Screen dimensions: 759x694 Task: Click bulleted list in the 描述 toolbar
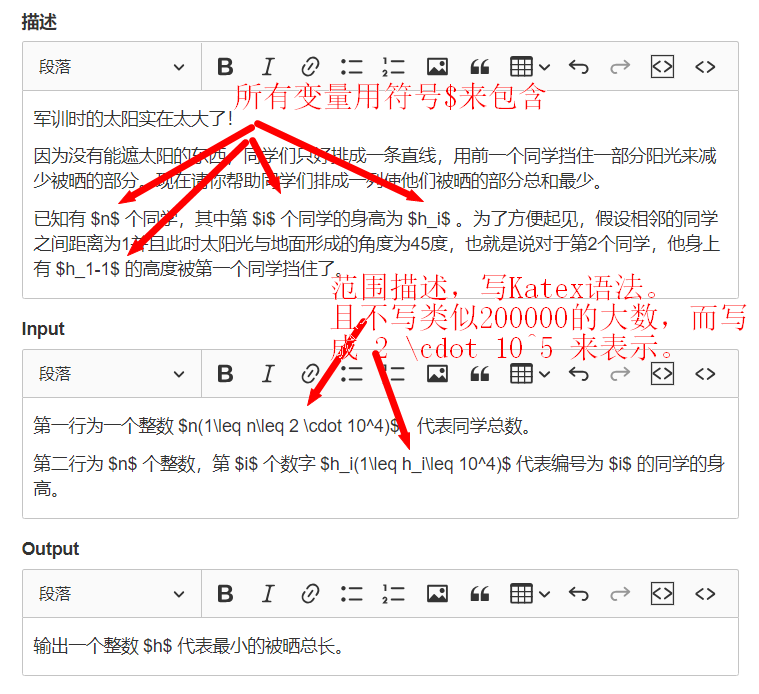click(x=352, y=67)
